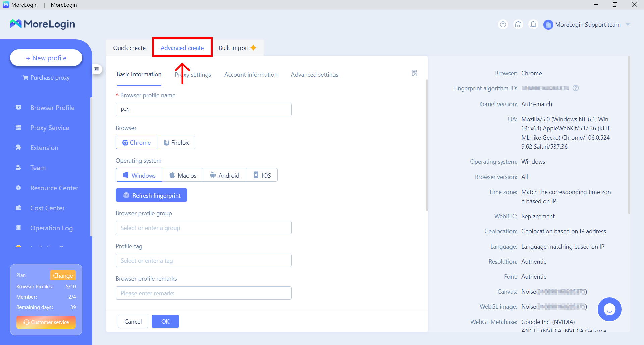Viewport: 644px width, 345px height.
Task: Choose Windows operating system
Action: (139, 175)
